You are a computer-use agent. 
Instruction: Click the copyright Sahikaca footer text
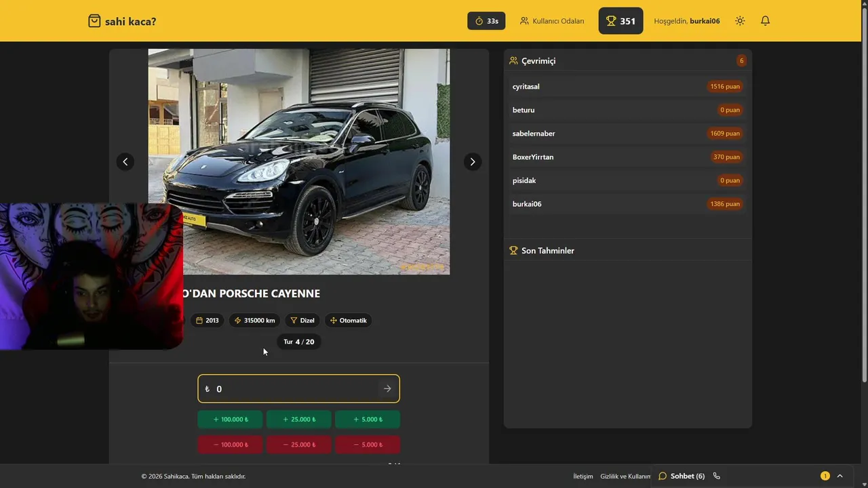tap(193, 476)
